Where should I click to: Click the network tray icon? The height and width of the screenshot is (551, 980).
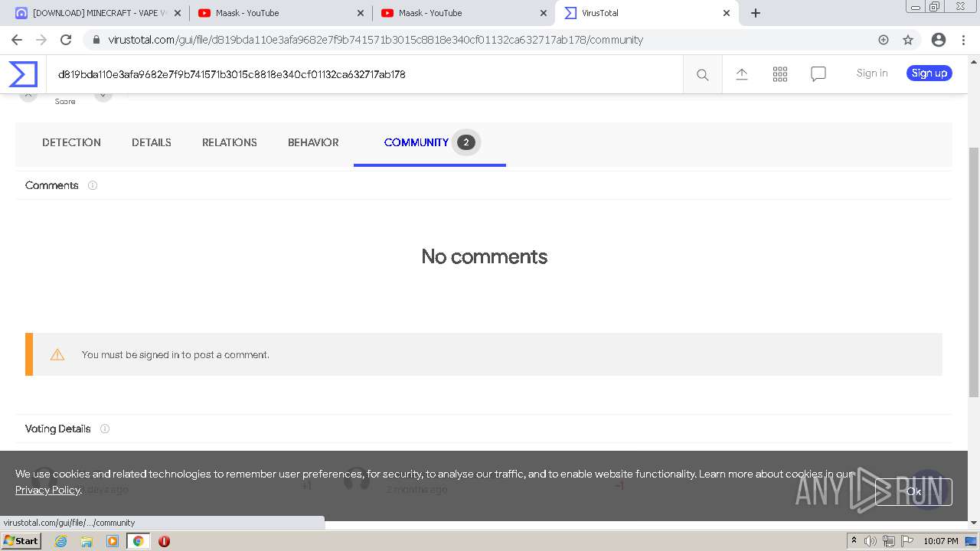pyautogui.click(x=889, y=541)
